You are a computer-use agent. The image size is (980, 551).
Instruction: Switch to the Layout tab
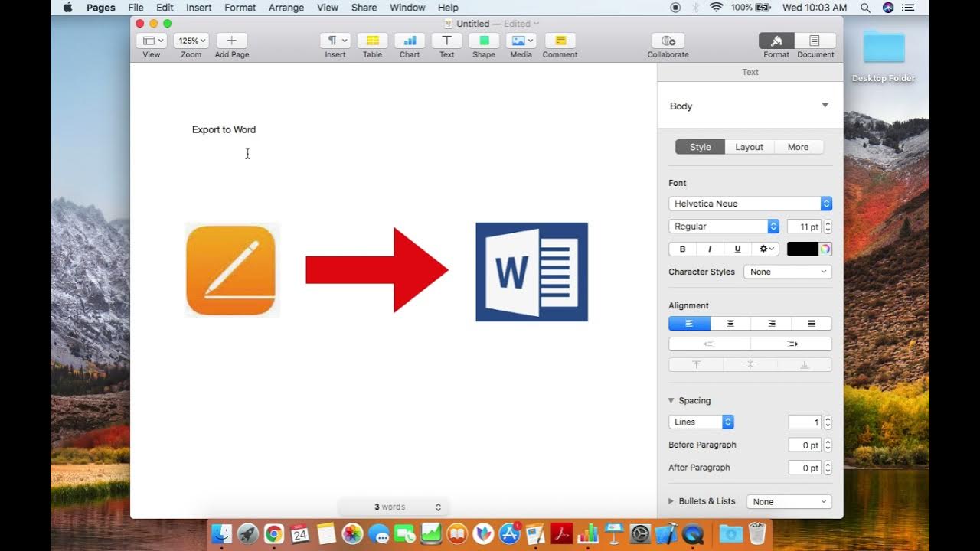pyautogui.click(x=750, y=147)
